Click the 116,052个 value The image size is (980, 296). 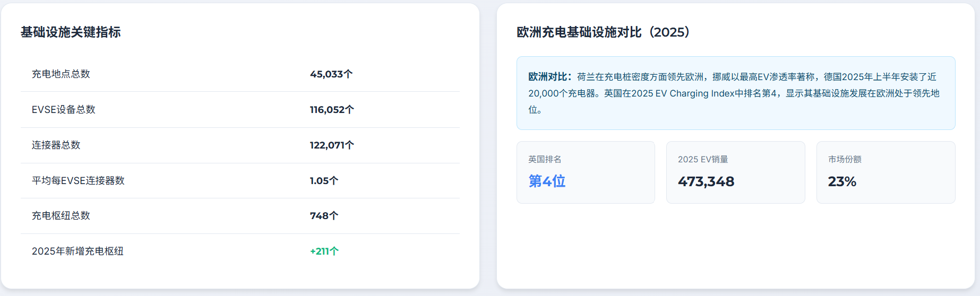[x=331, y=110]
